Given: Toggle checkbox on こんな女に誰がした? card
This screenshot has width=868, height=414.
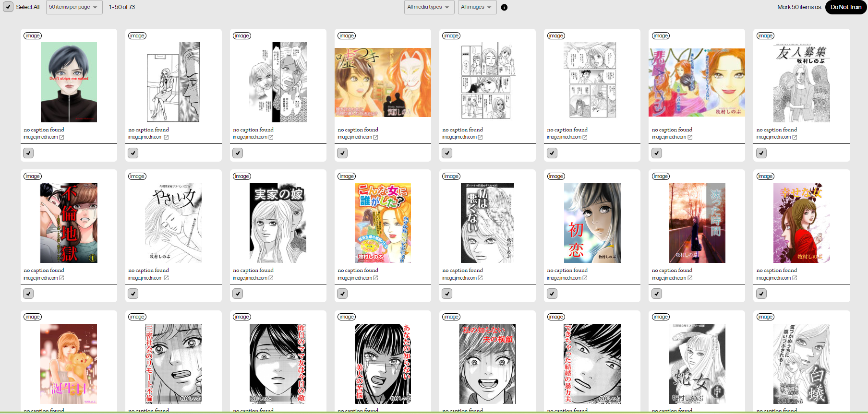Looking at the screenshot, I should 342,294.
